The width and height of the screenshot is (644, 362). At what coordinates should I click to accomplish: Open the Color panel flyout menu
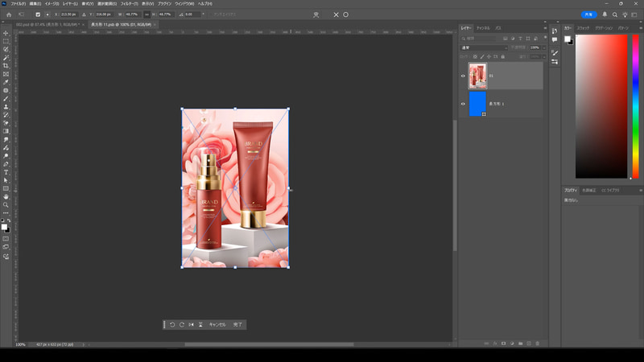(640, 28)
